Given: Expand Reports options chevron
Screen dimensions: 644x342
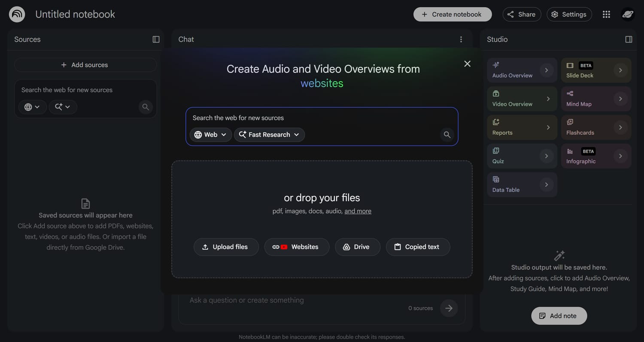Looking at the screenshot, I should coord(548,127).
